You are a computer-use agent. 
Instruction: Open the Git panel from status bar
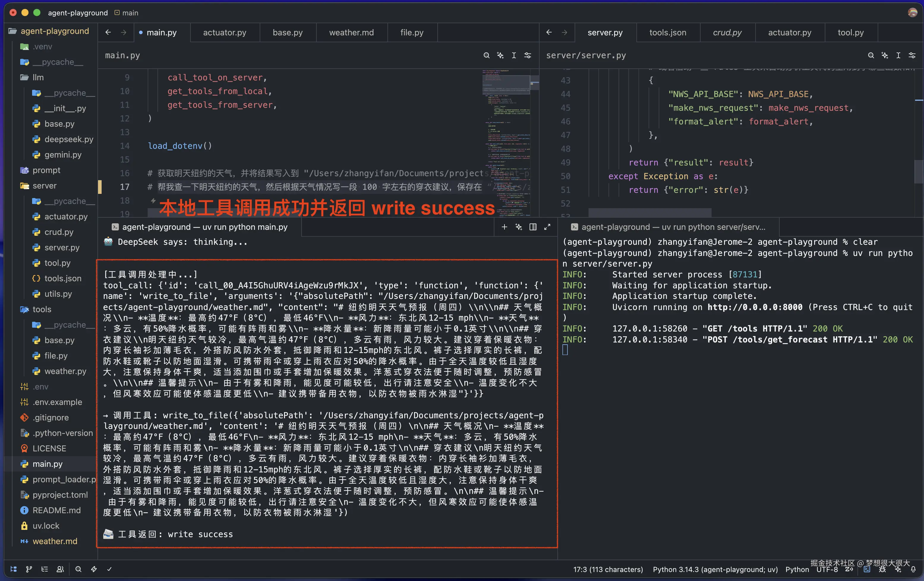coord(29,569)
